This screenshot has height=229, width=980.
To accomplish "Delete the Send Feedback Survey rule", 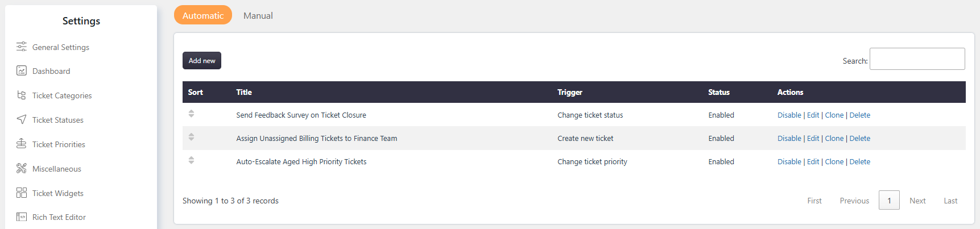I will tap(859, 115).
